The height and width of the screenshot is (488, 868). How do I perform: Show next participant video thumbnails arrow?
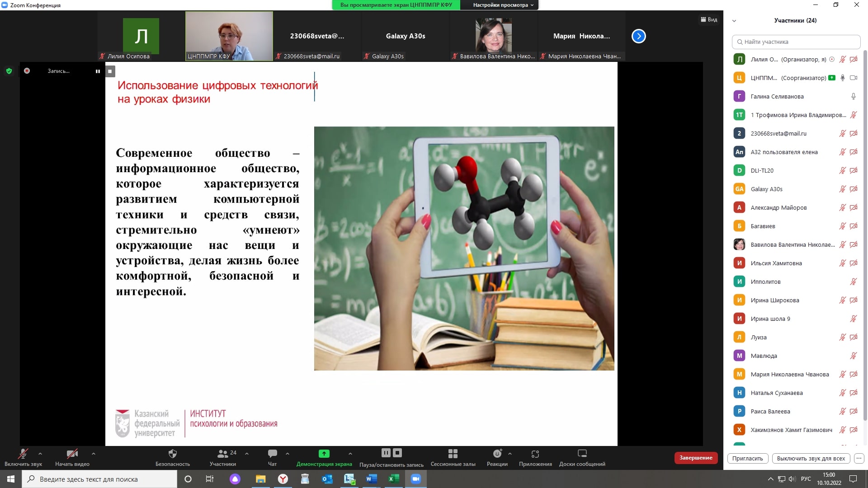[x=638, y=36]
